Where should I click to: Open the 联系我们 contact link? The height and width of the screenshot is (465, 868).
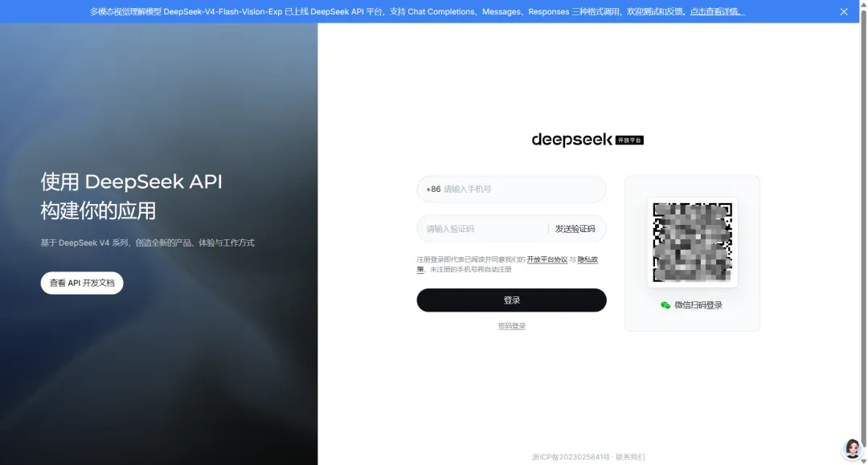[x=630, y=457]
